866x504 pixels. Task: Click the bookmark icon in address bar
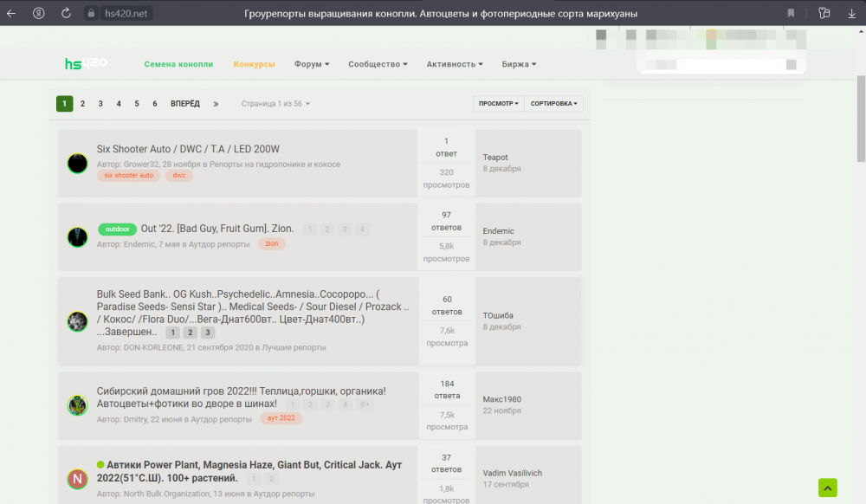[791, 13]
